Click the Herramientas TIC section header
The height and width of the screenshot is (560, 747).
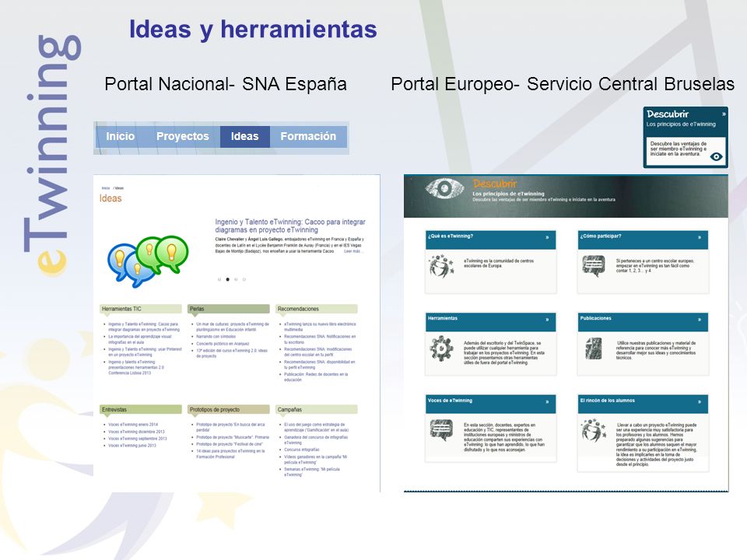pos(141,309)
